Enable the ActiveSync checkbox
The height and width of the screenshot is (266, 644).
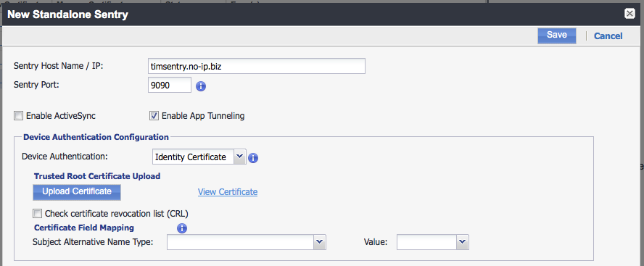tap(18, 116)
